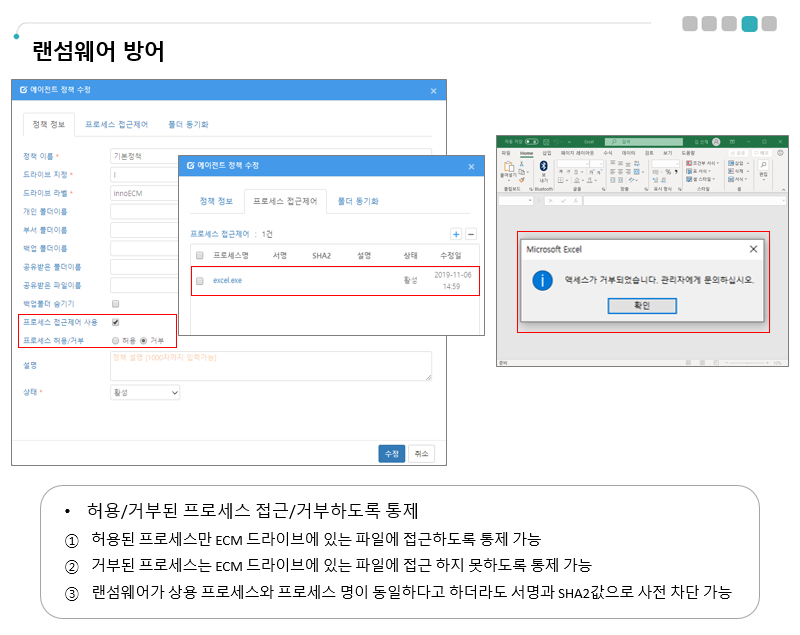Open the excel.exe process link

click(x=227, y=281)
